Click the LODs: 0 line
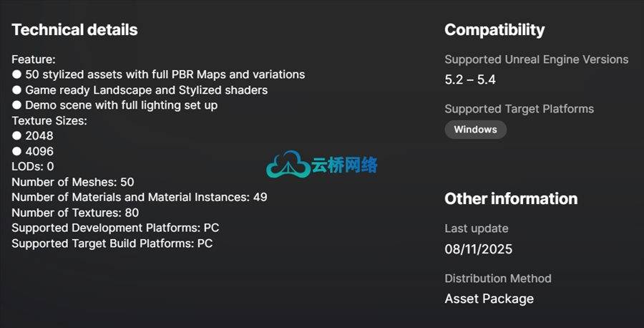 tap(33, 166)
